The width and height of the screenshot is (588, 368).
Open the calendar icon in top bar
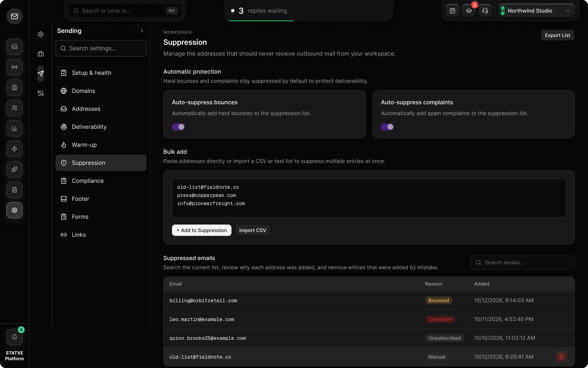click(452, 11)
